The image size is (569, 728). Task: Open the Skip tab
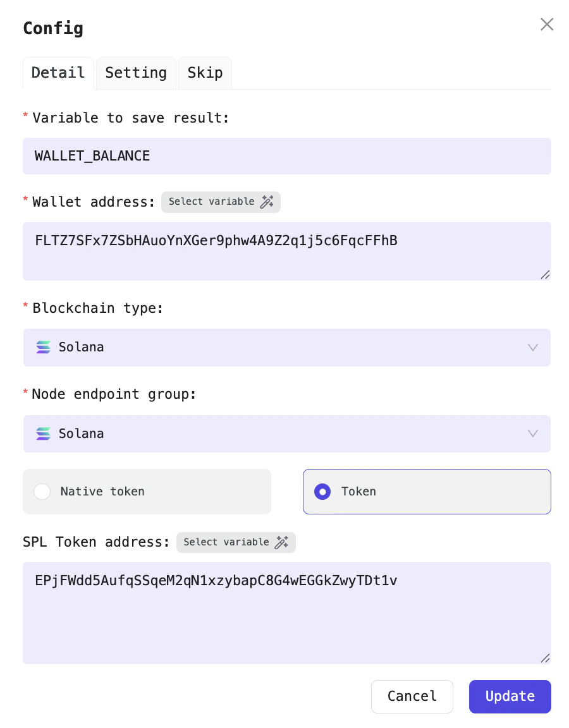pos(205,73)
